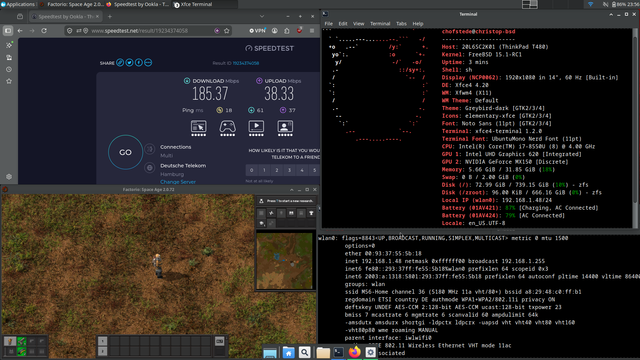Bookmark this page with the star icon
Viewport: 640px width, 360px height.
pyautogui.click(x=227, y=31)
